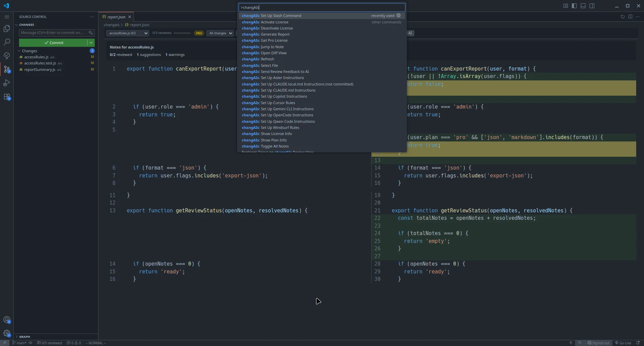Image resolution: width=644 pixels, height=346 pixels.
Task: Click the -- NORMAL -- vim mode indicator
Action: click(x=96, y=343)
